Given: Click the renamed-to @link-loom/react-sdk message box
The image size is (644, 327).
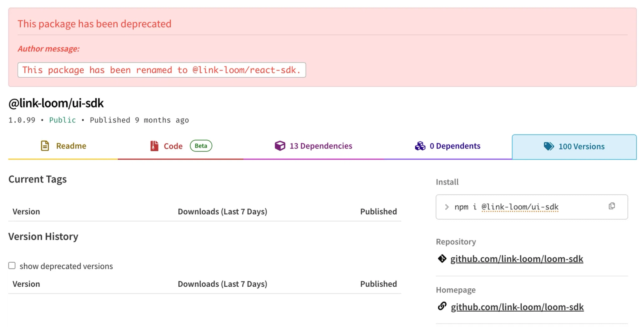Looking at the screenshot, I should [x=161, y=70].
